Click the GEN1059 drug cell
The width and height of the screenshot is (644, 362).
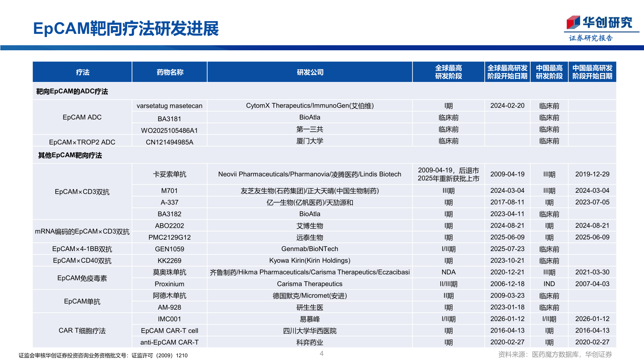coord(170,249)
